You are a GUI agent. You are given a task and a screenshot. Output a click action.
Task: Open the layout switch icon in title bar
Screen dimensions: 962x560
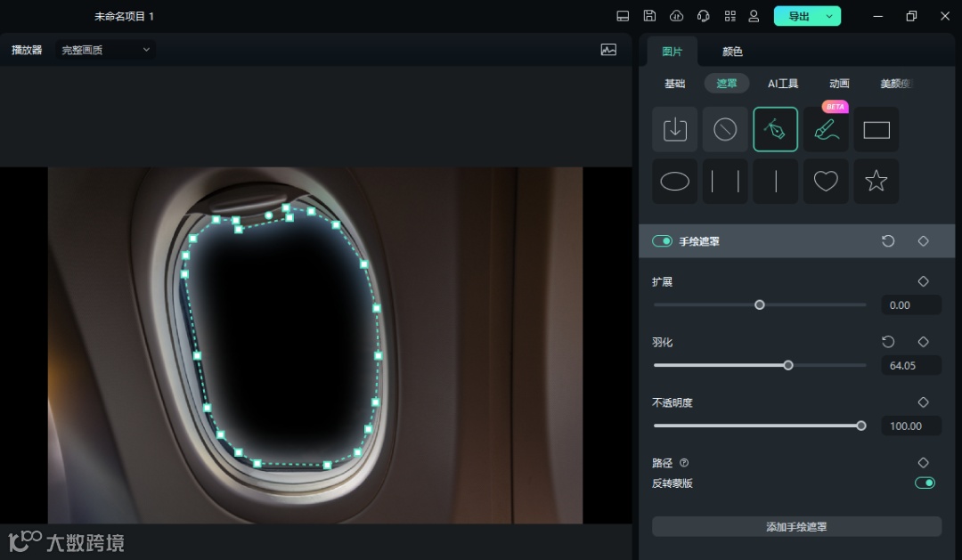point(623,17)
